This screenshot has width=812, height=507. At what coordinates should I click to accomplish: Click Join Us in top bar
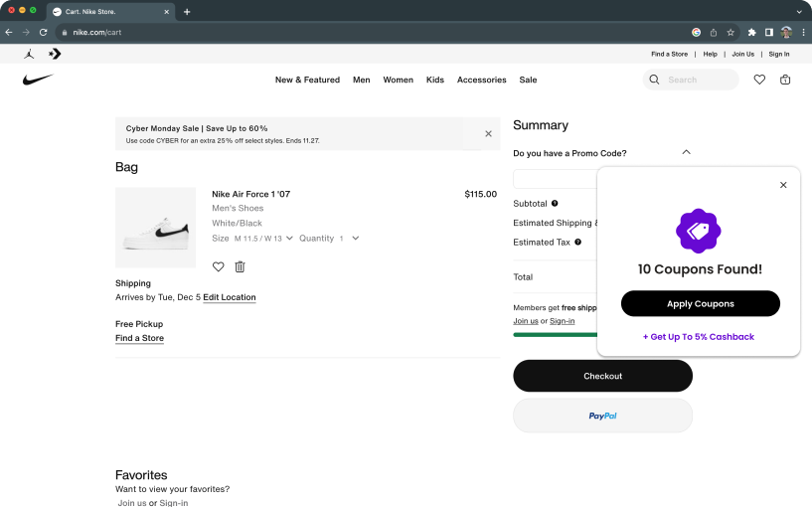click(742, 54)
